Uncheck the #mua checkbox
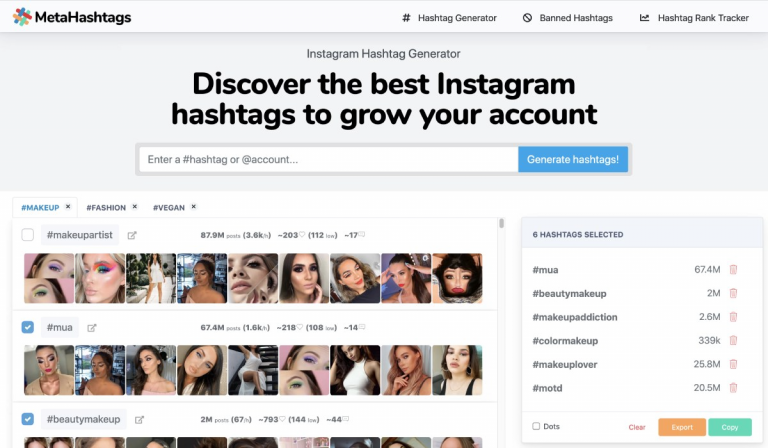The height and width of the screenshot is (448, 768). [x=28, y=327]
